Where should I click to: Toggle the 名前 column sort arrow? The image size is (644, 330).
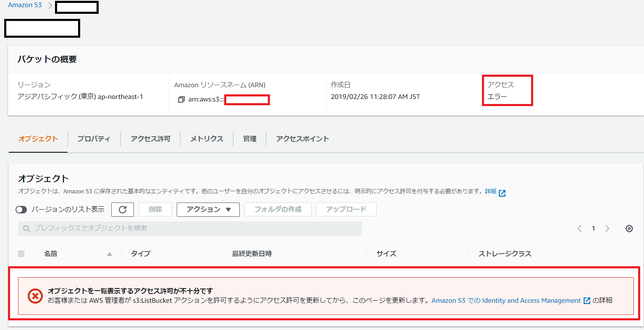[x=110, y=254]
